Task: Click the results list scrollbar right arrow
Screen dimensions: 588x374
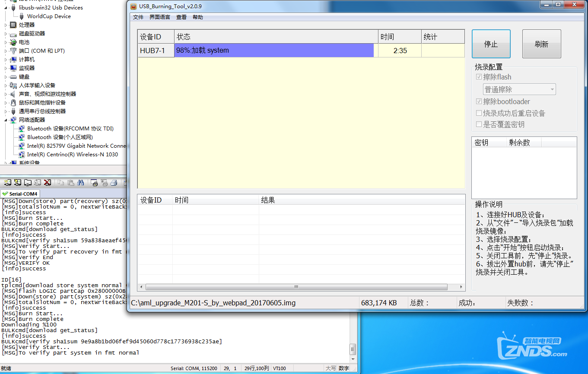Action: click(461, 287)
